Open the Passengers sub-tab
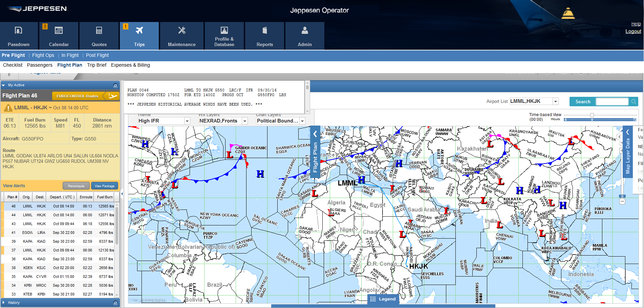 (40, 65)
